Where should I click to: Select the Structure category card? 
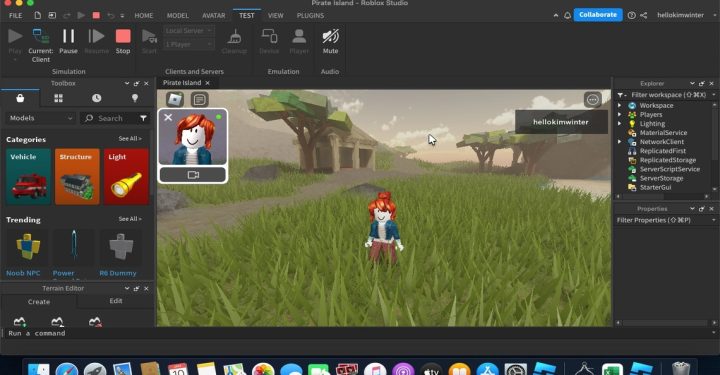77,176
